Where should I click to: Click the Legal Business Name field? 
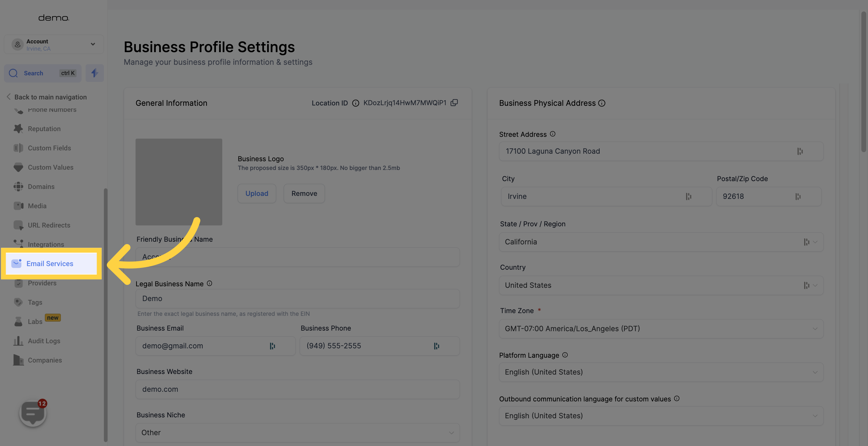point(298,298)
